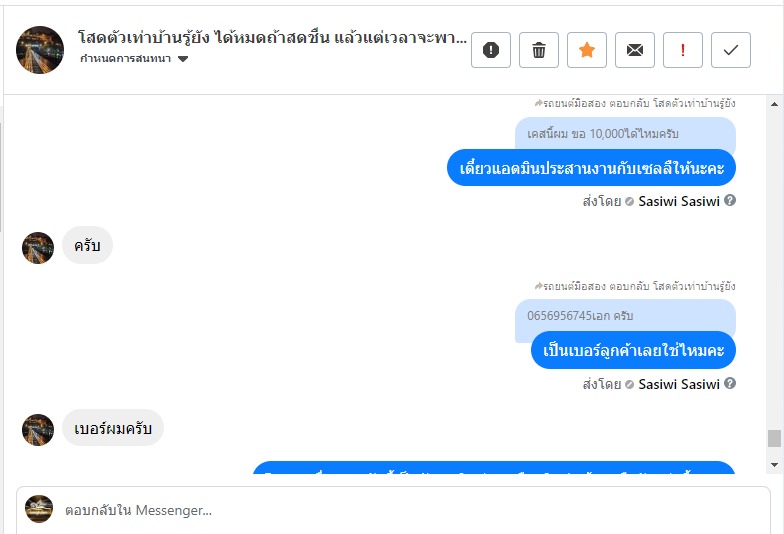Mark conversation done with checkmark icon

730,50
